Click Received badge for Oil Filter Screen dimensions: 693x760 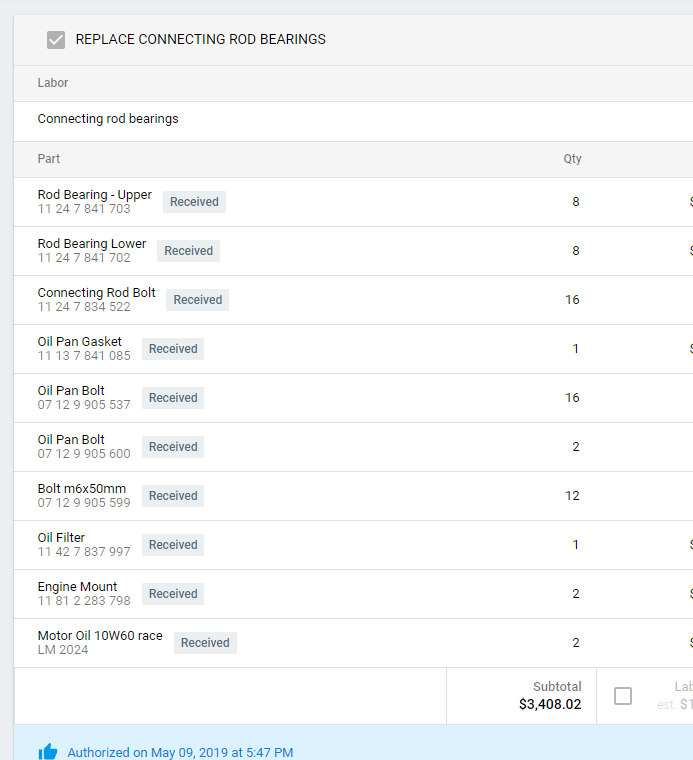coord(173,545)
